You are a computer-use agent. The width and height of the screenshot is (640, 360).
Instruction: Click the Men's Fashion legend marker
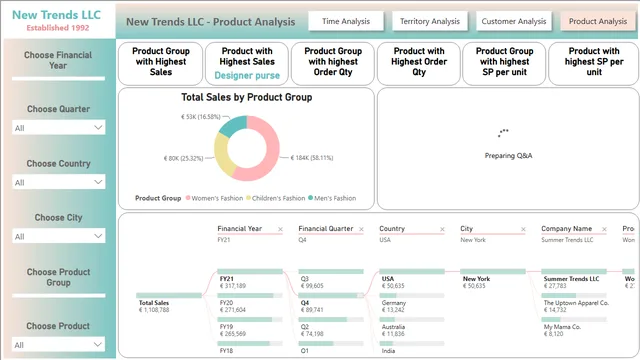[x=311, y=198]
